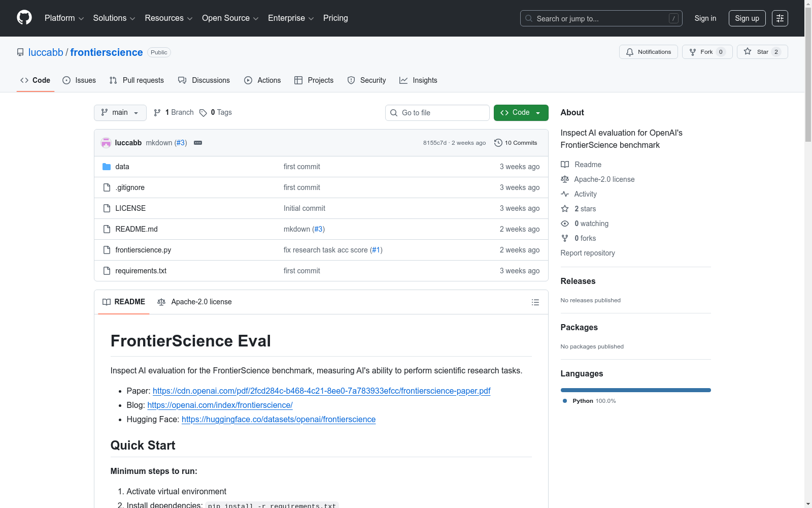Click the GitHub logo icon
Viewport: 812px width, 508px height.
[24, 18]
